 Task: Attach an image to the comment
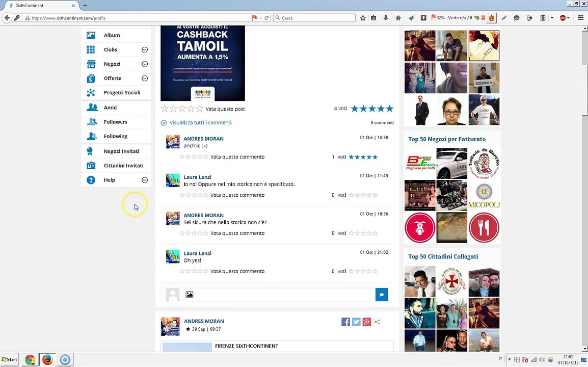[190, 295]
